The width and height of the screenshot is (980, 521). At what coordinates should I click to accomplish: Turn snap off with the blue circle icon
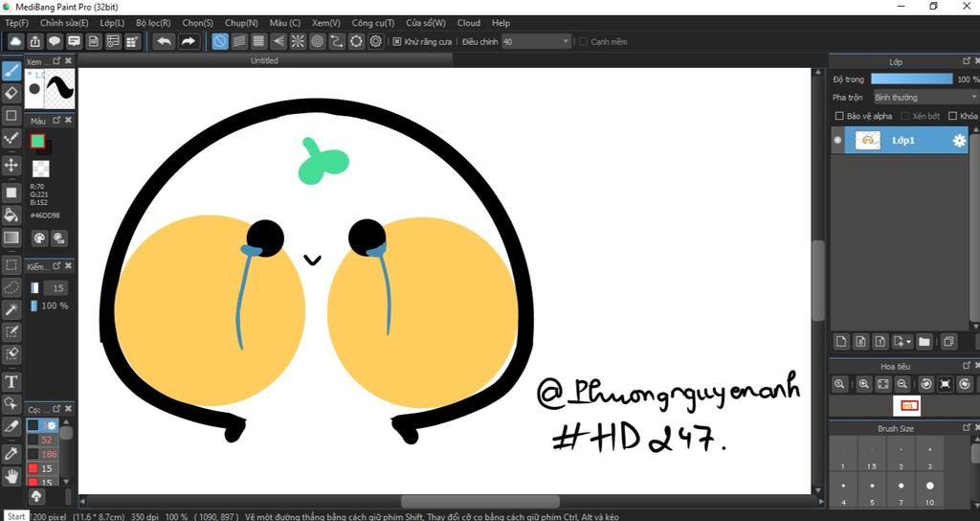pyautogui.click(x=219, y=42)
